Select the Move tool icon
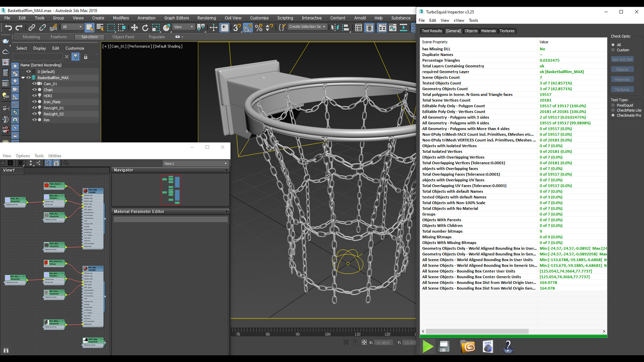 134,27
